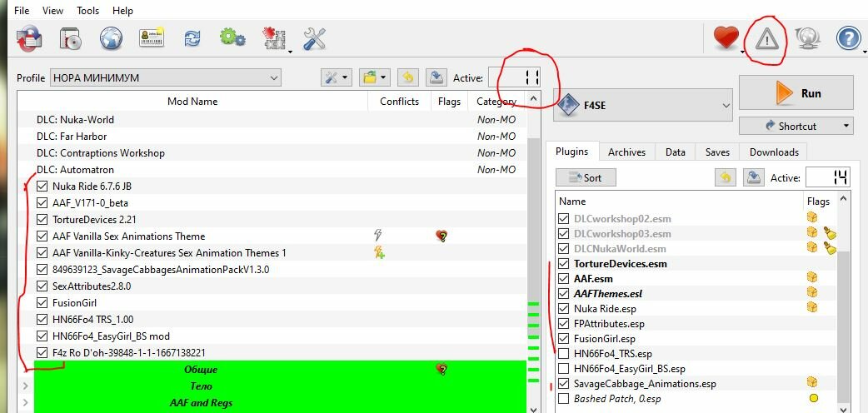Screen dimensions: 868x413
Task: Check the Bashed Patch, 0.esp plugin
Action: 564,398
